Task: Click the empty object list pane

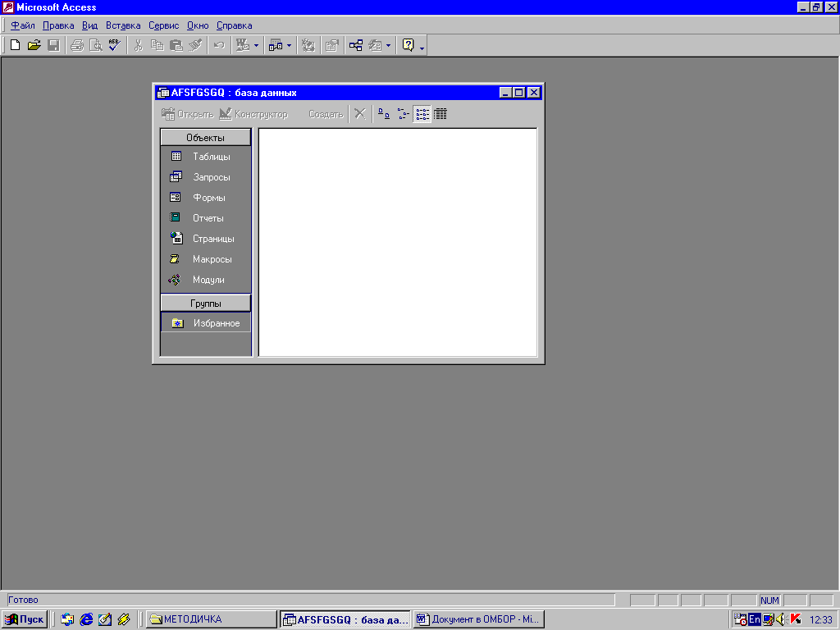Action: [x=398, y=242]
